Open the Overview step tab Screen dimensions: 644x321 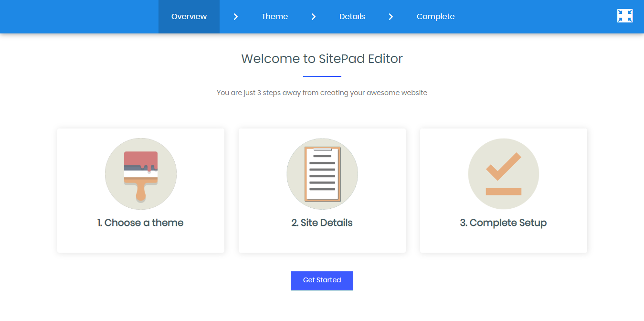[189, 17]
